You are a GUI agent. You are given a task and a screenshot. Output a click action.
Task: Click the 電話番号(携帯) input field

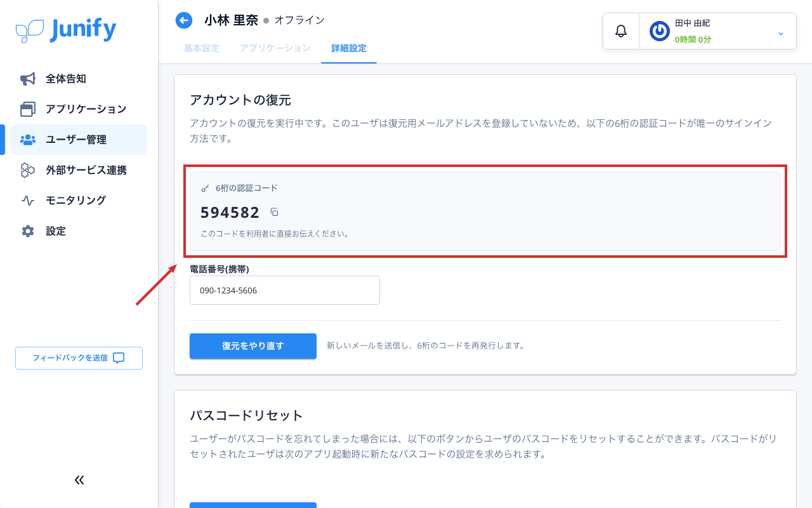285,290
